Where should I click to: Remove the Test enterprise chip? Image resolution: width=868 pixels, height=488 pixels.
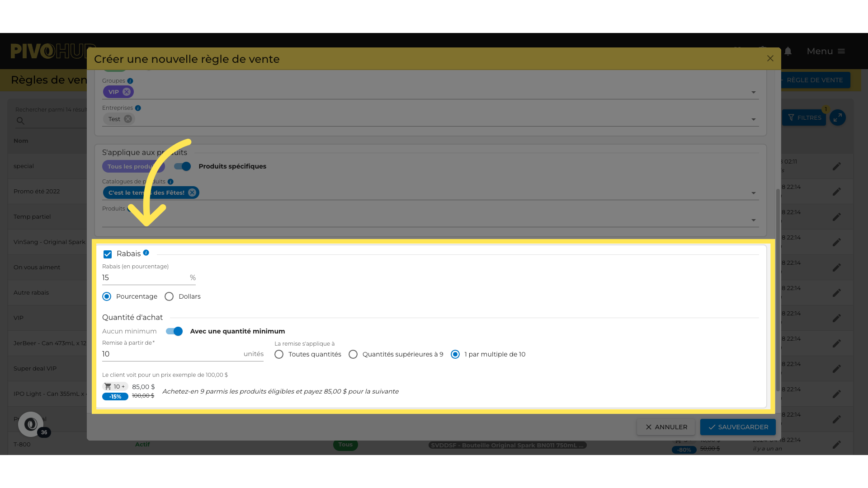tap(128, 119)
